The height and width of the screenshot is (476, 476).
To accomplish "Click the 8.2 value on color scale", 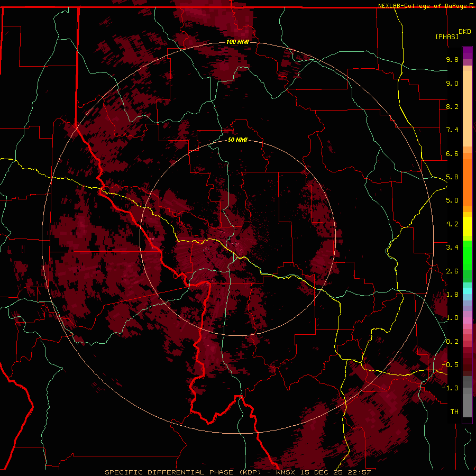I will click(x=452, y=106).
